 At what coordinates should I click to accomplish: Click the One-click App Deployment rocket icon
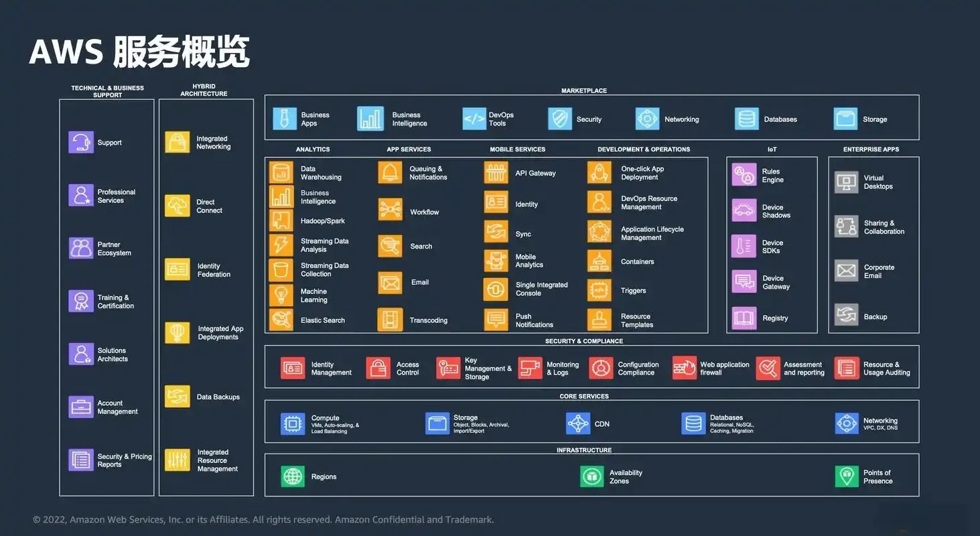click(600, 172)
